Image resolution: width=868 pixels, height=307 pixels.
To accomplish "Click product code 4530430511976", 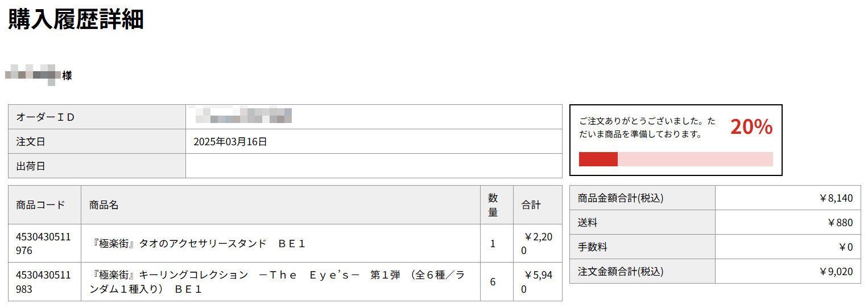I will point(44,244).
